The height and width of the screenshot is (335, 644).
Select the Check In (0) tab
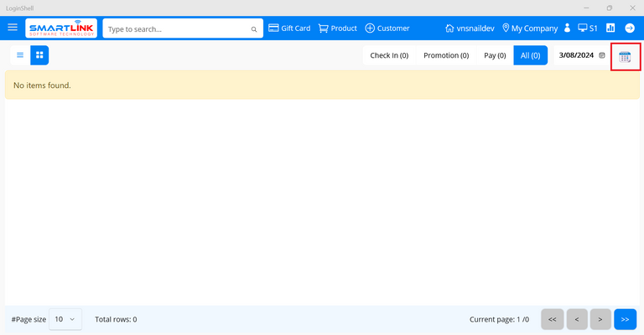tap(389, 55)
